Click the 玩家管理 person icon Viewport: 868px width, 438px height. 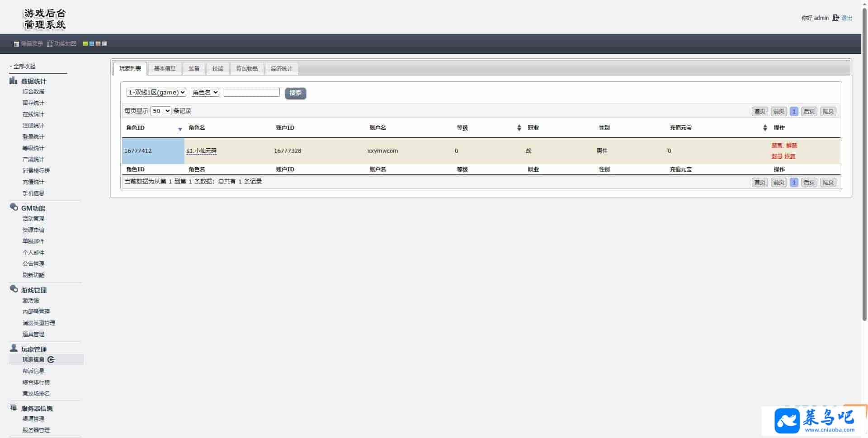coord(14,349)
